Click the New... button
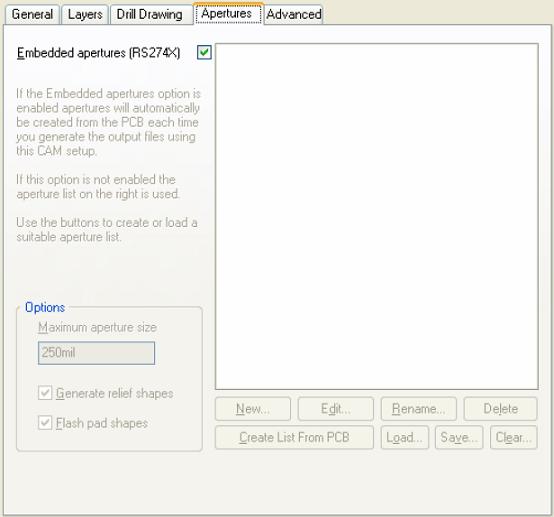554x517 pixels. pyautogui.click(x=253, y=409)
